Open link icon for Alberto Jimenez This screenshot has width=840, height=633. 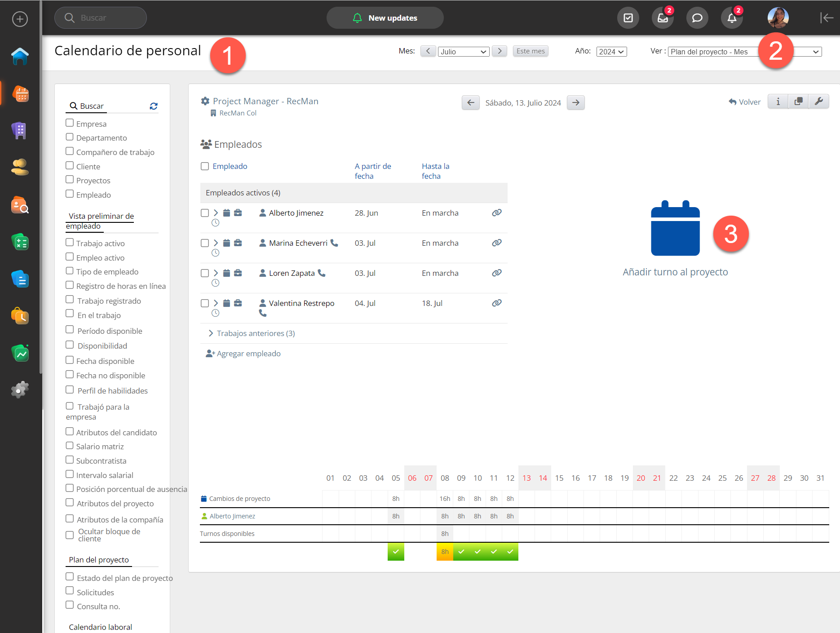point(496,213)
